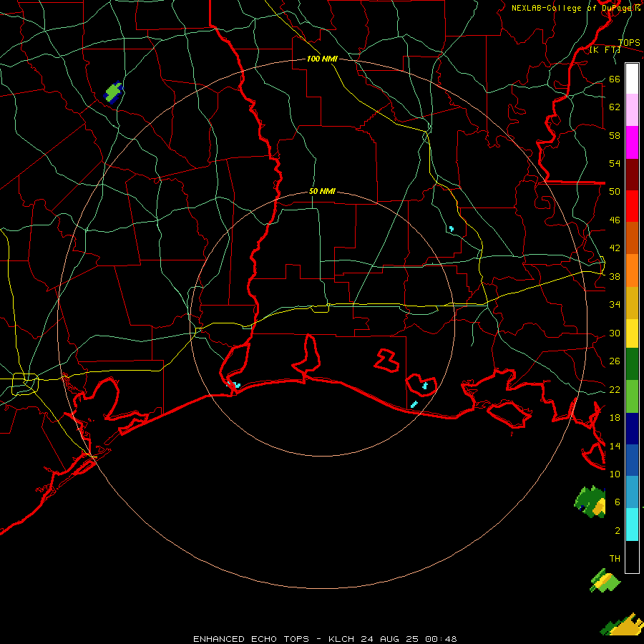Click the green-yellow echo beside the 6 label

point(590,502)
